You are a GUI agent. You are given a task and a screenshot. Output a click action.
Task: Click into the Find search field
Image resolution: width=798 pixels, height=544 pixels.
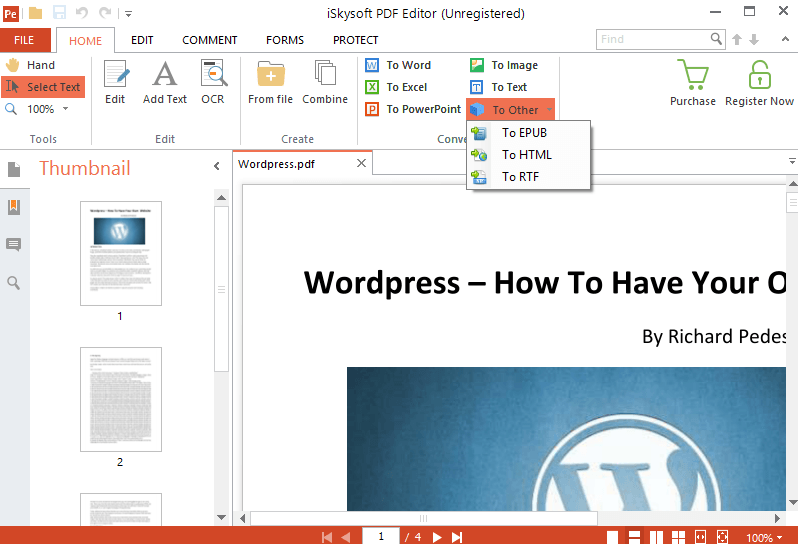652,39
